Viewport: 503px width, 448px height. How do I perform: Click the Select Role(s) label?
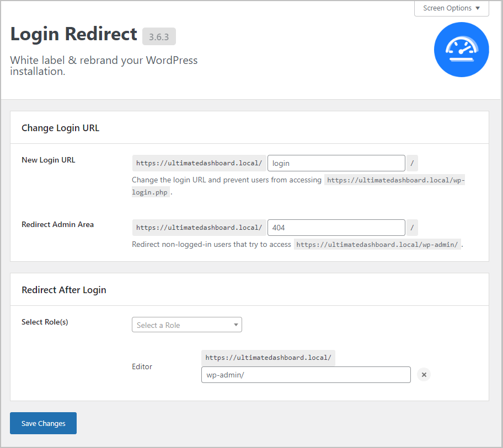click(45, 322)
